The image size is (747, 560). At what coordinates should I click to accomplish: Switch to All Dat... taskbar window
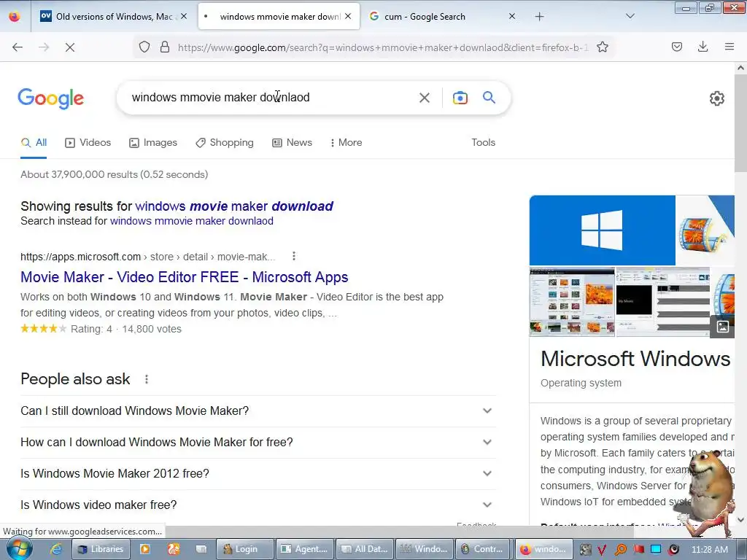(365, 549)
